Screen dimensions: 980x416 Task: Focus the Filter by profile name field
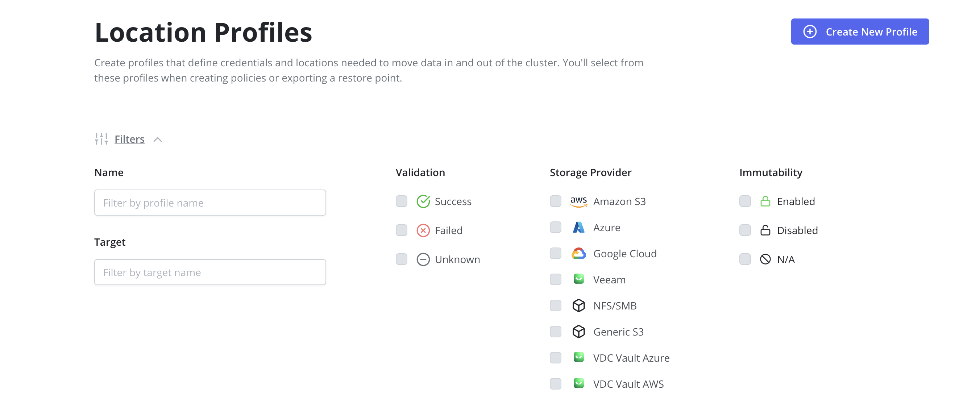210,203
